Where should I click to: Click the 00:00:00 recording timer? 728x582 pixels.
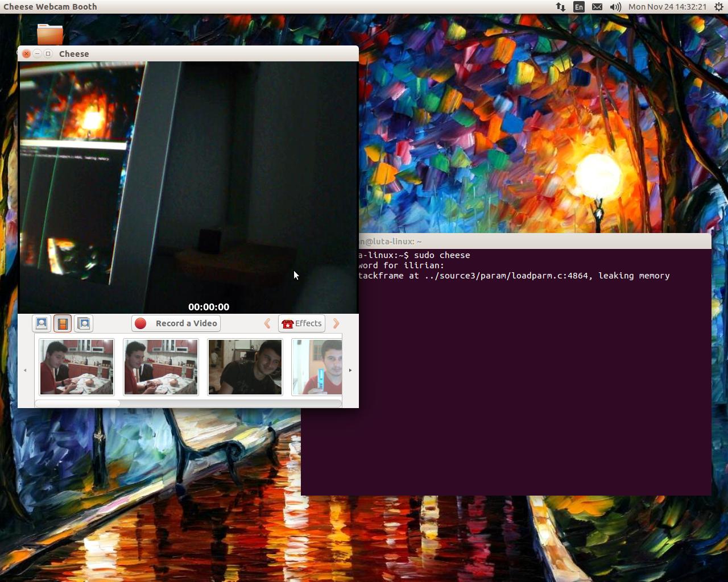pyautogui.click(x=209, y=307)
